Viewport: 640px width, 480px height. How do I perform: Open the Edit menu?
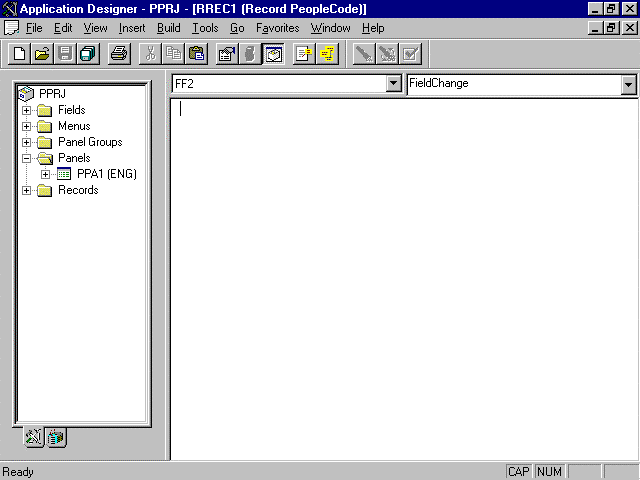click(x=63, y=28)
